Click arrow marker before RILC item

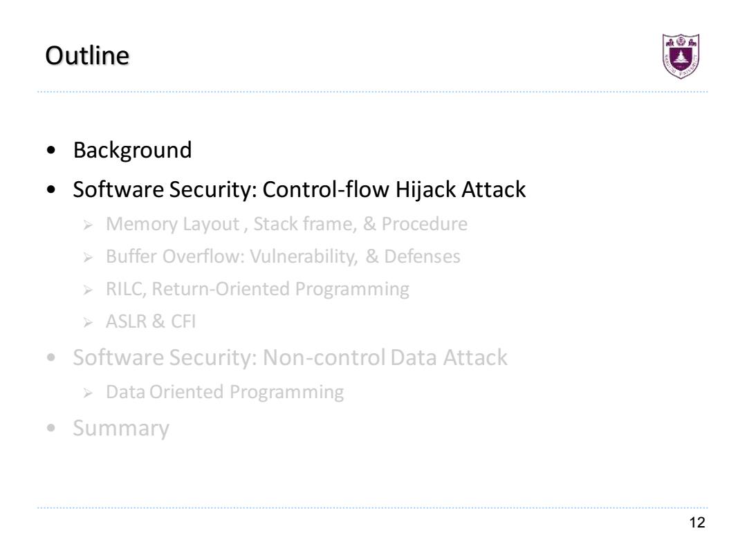tap(88, 290)
